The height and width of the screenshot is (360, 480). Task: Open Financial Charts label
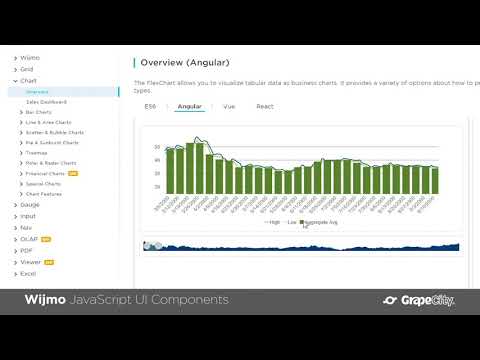45,174
